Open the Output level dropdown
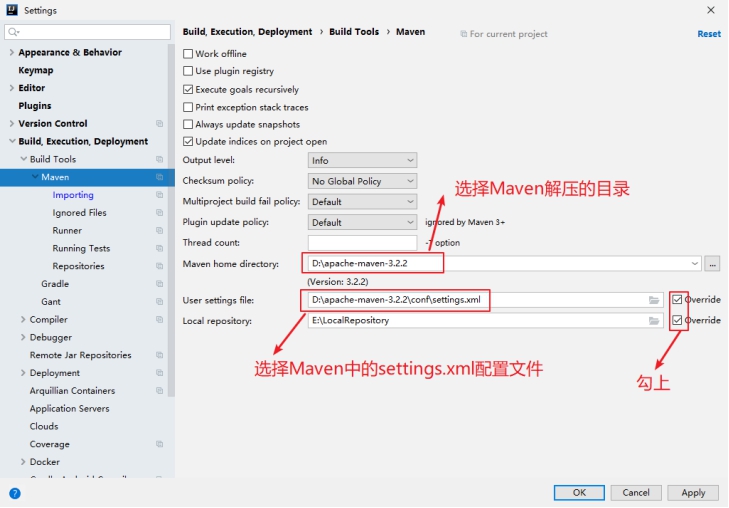Screen dimensions: 729x508 pyautogui.click(x=362, y=160)
